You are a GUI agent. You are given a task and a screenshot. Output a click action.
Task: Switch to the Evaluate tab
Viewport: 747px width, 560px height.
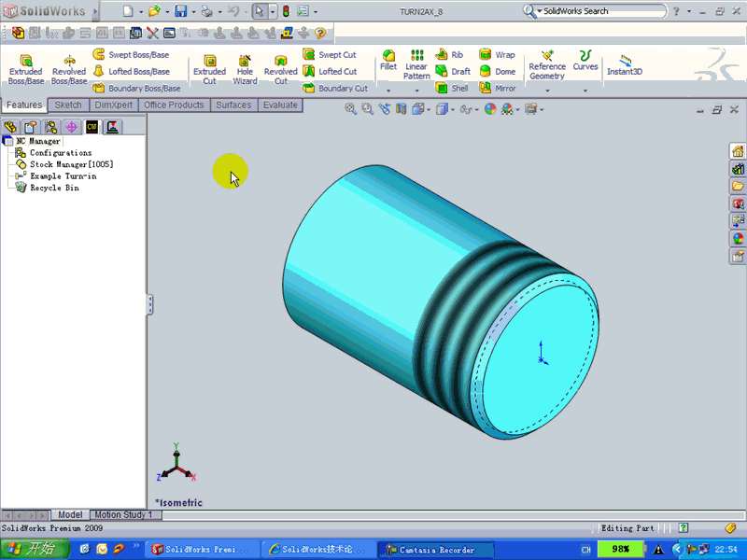(280, 105)
